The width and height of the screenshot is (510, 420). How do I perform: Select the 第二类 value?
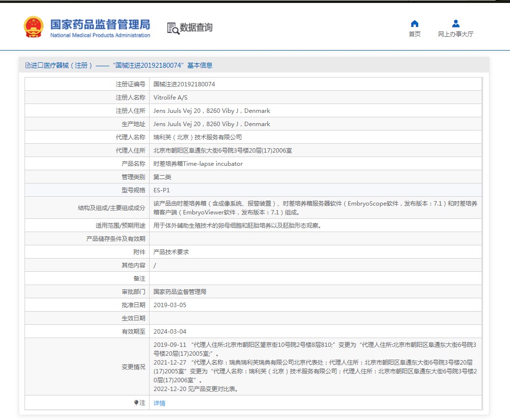click(x=162, y=177)
